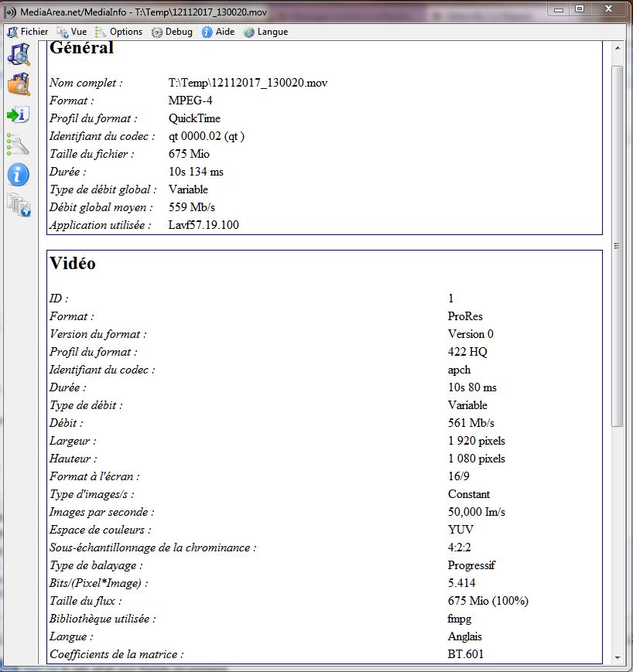Click the 'Débit global moyen :' label
633x672 pixels.
click(101, 207)
